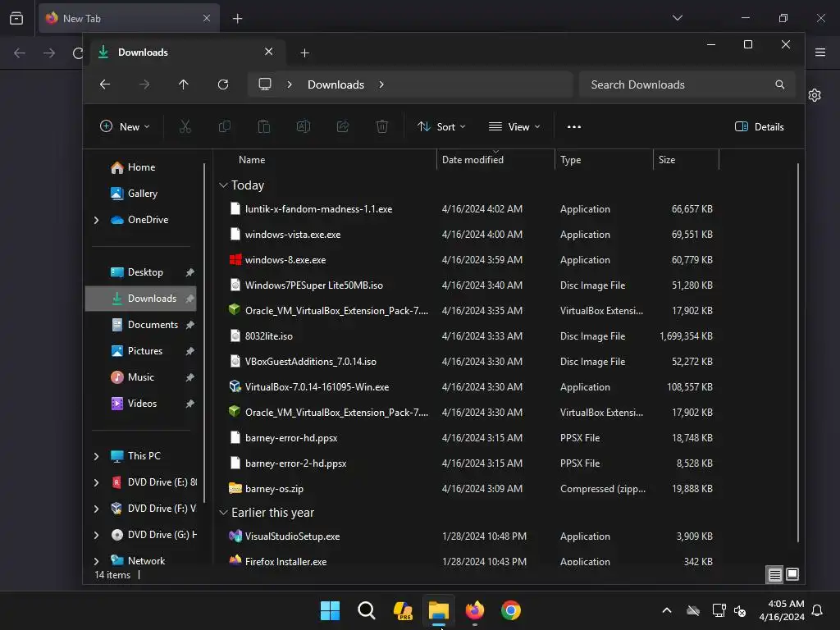This screenshot has height=630, width=840.
Task: Sort by Size column header
Action: [666, 160]
